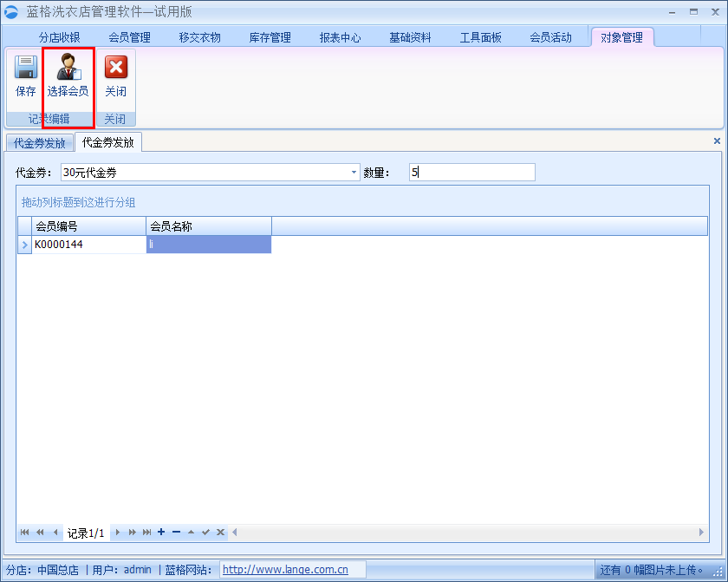
Task: Open the 会员活动 ribbon tab
Action: click(x=550, y=37)
